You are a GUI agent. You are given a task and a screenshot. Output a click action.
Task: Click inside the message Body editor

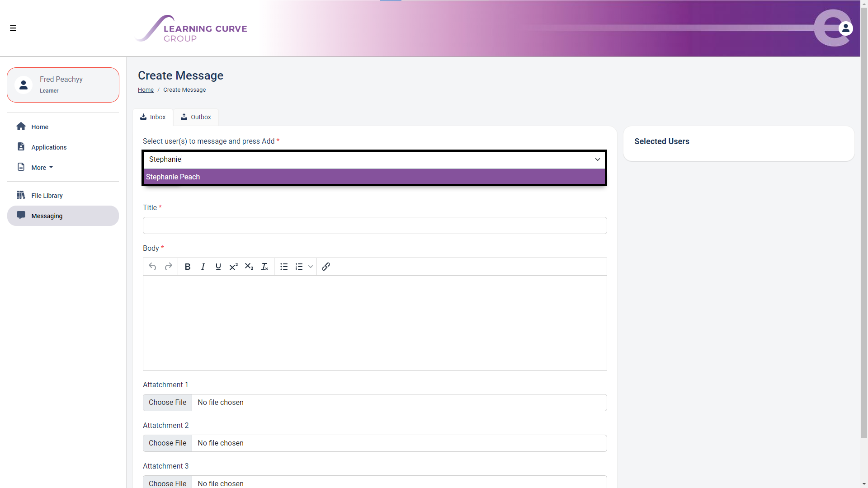coord(375,323)
